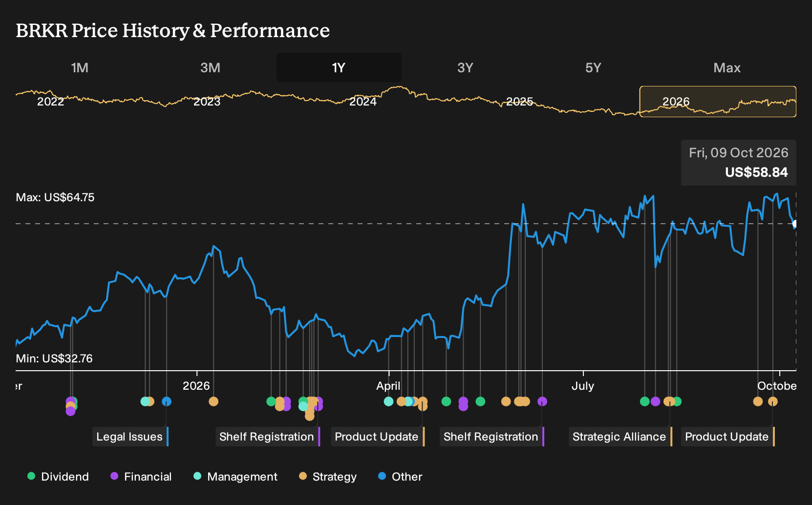
Task: Click the cyan Management dot at April
Action: [388, 401]
